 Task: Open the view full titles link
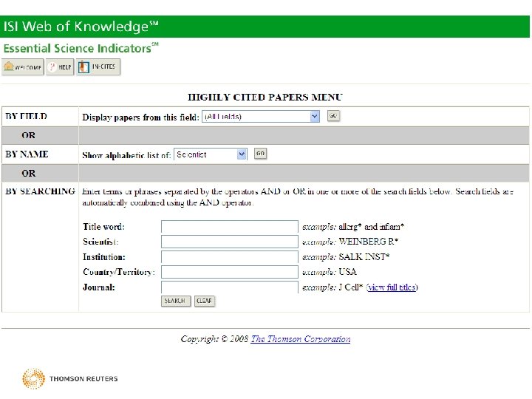(392, 287)
